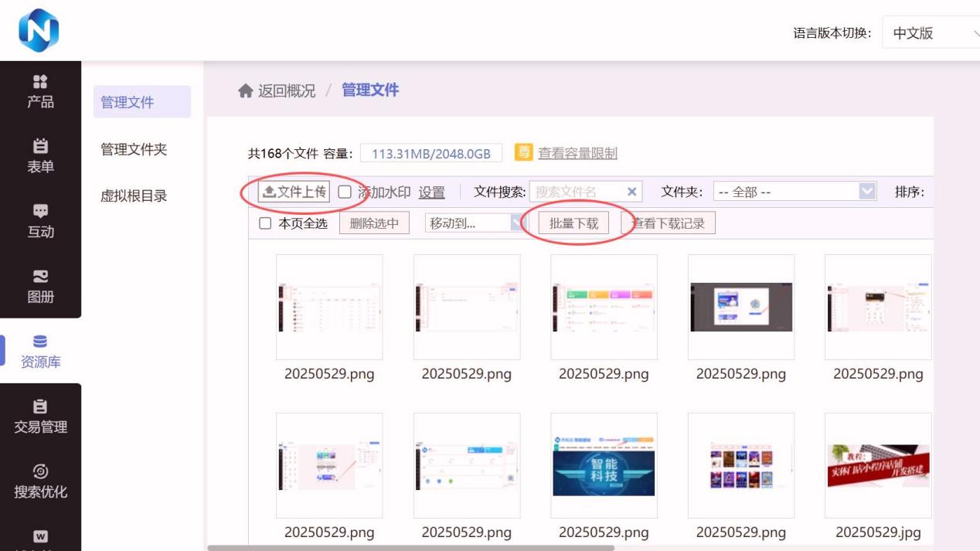Click the home icon beside 返回概况
The width and height of the screenshot is (980, 551).
click(246, 91)
